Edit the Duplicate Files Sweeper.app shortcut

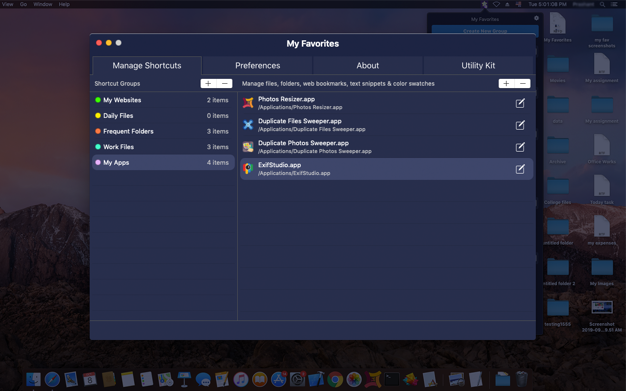point(520,125)
